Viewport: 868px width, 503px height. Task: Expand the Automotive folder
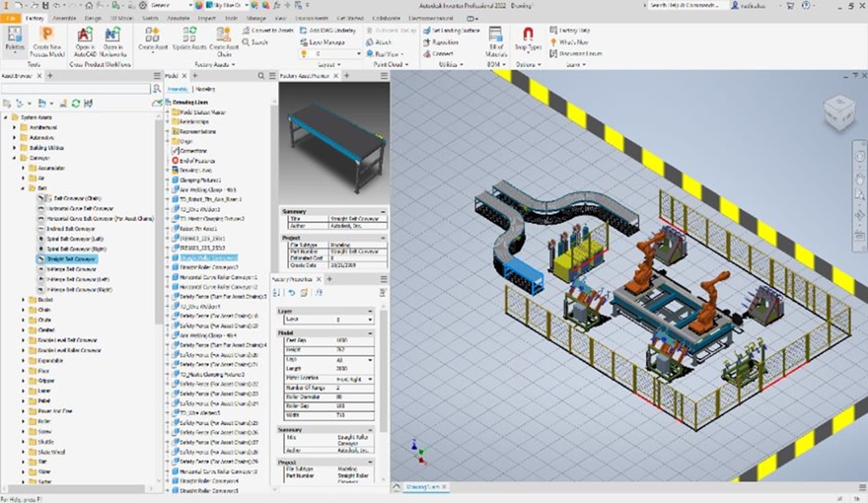[15, 138]
